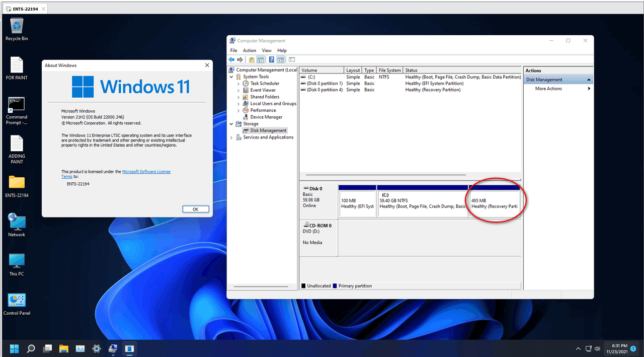Viewport: 644px width, 357px height.
Task: Open taskbar Search magnifier
Action: click(31, 348)
